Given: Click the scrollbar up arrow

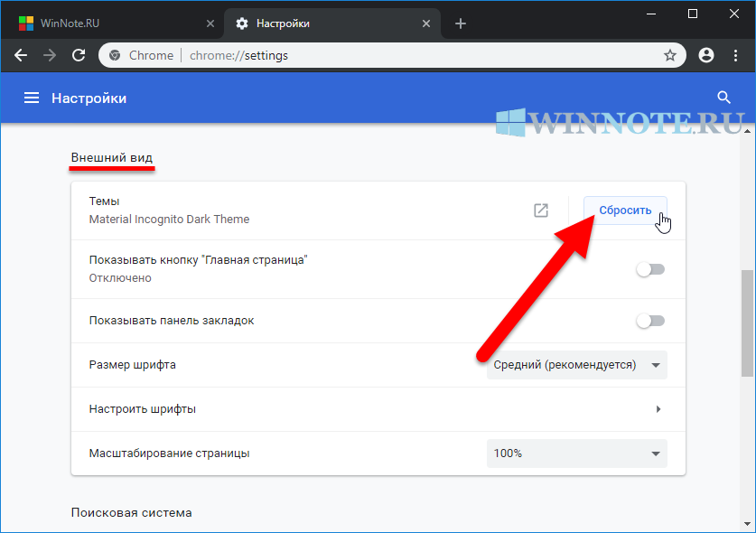Looking at the screenshot, I should tap(747, 131).
